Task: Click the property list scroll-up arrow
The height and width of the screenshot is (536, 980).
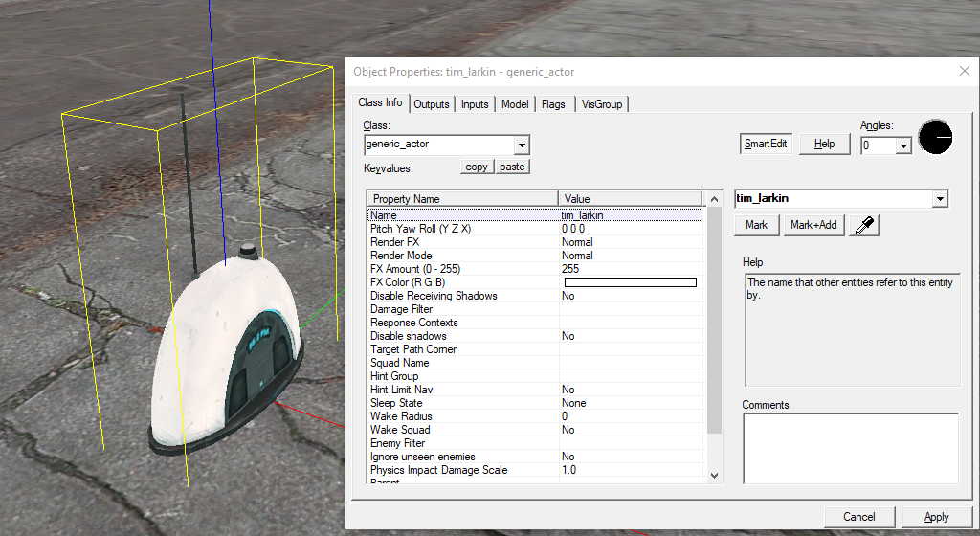Action: [714, 199]
